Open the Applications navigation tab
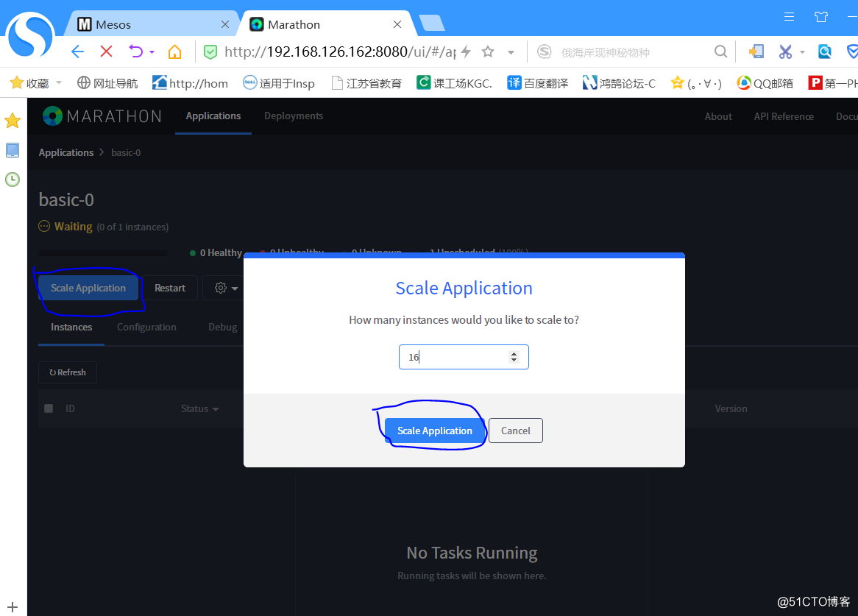Viewport: 858px width, 616px height. coord(213,116)
